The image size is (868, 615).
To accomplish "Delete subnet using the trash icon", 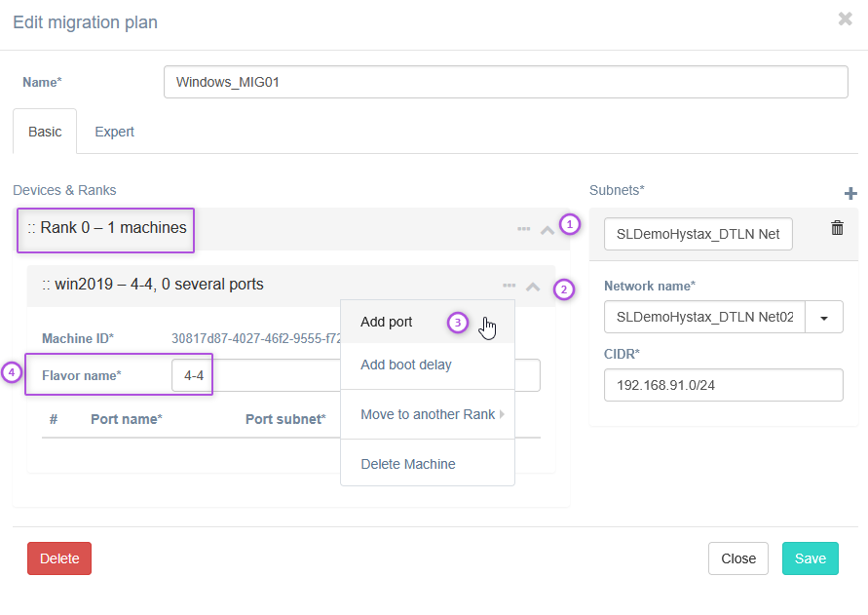I will (x=837, y=228).
